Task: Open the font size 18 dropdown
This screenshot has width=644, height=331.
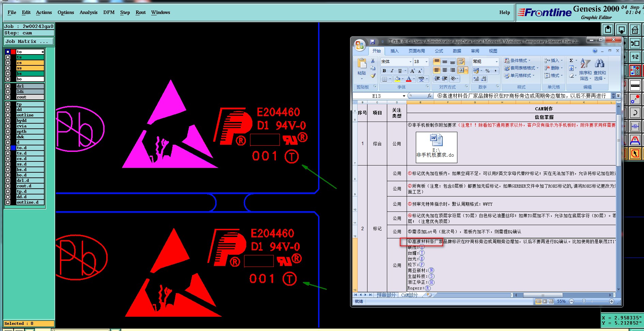Action: pos(426,62)
